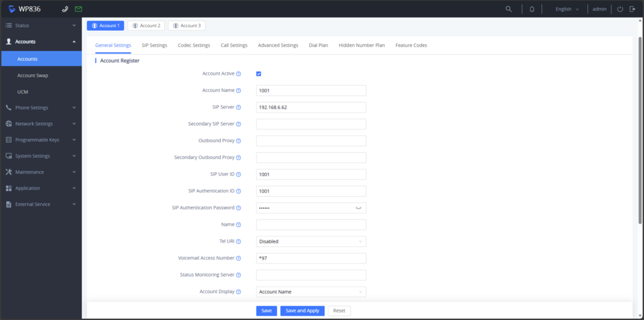This screenshot has width=644, height=320.
Task: Go to the Dial Plan tab
Action: 318,45
